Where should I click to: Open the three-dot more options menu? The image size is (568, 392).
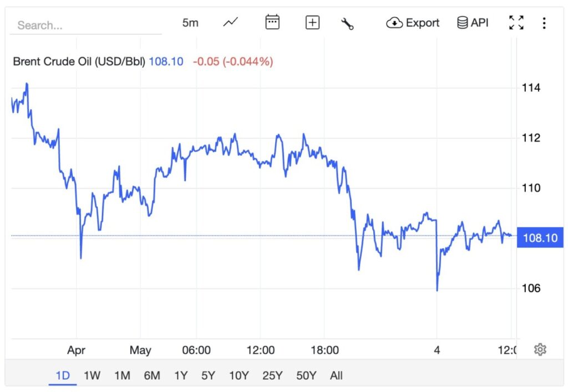point(544,23)
